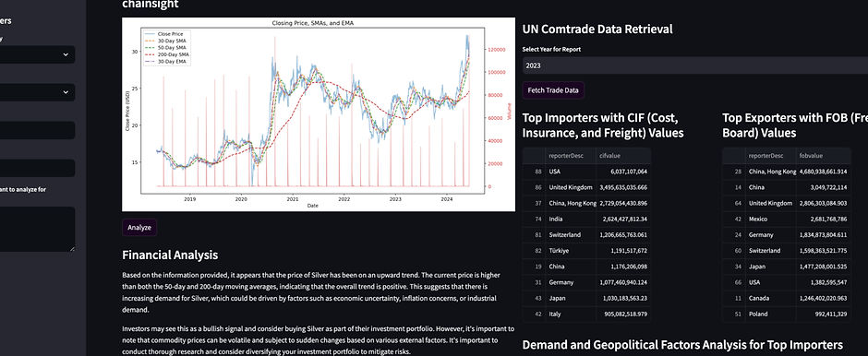Viewport: 868px width, 356px height.
Task: Click the value 3,049,722,114
Action: pos(823,187)
